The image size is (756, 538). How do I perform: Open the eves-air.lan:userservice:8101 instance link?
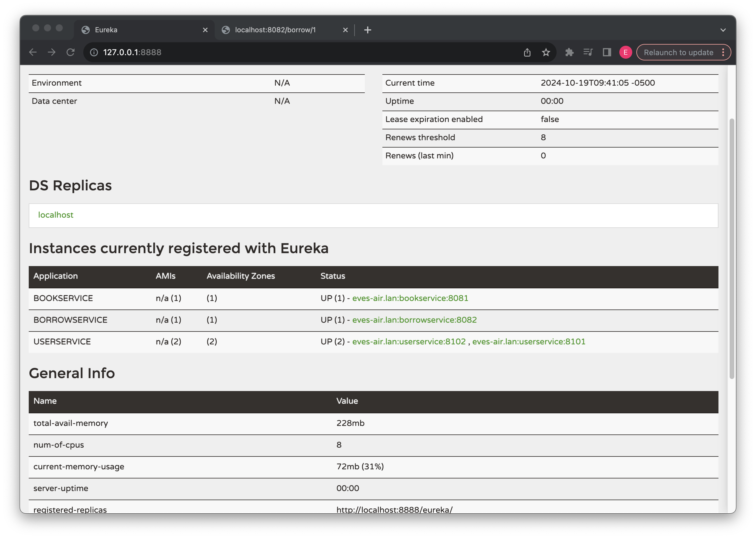pos(528,341)
